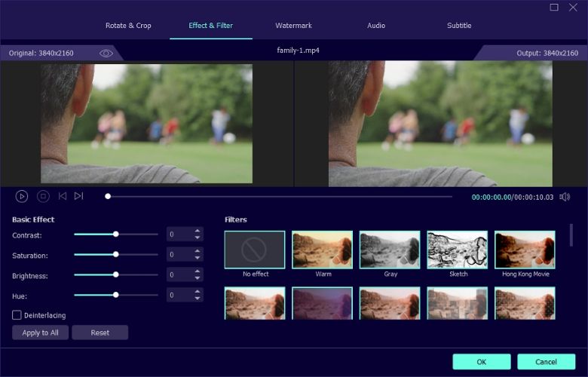Jump to next frame icon
Image resolution: width=588 pixels, height=377 pixels.
78,196
